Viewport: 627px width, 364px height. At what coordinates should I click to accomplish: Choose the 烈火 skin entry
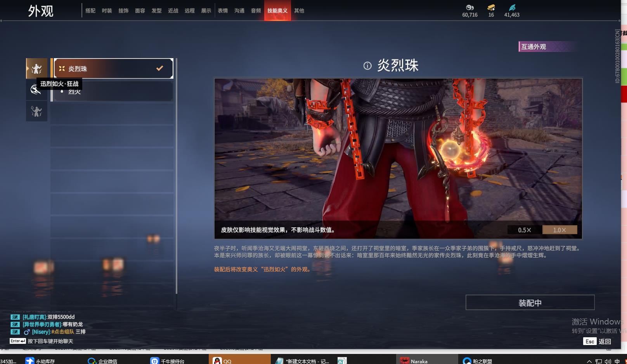[113, 92]
